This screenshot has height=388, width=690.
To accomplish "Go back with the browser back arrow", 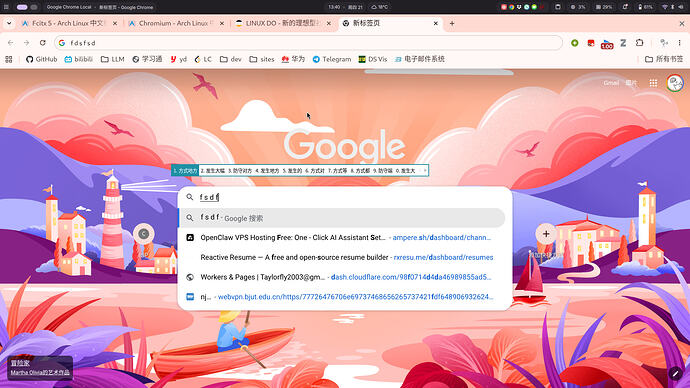I will click(x=11, y=43).
